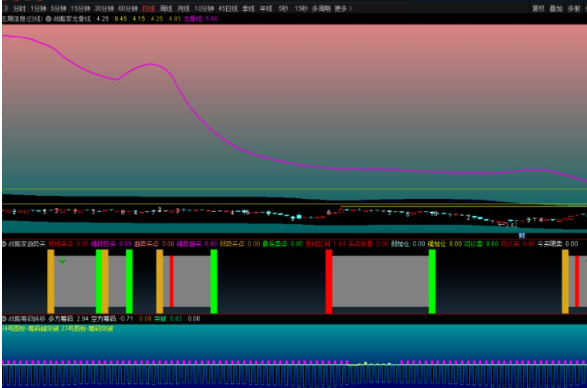
Task: Click the green diamond signal marker
Action: (63, 261)
